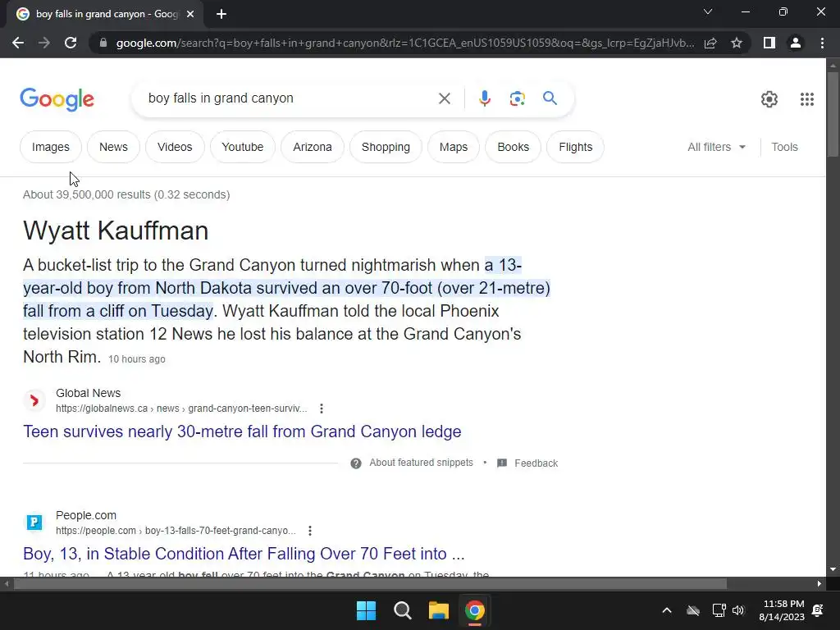840x630 pixels.
Task: Switch to the Shopping results tab
Action: 386,147
